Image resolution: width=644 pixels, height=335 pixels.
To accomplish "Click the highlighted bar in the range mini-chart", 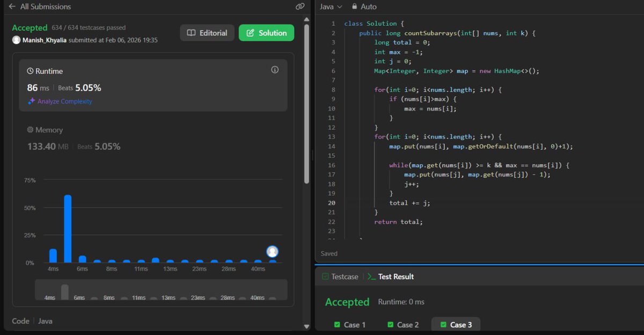I will (x=65, y=292).
